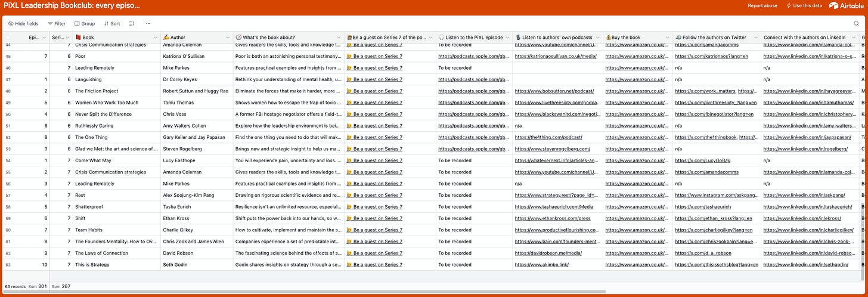868x297 pixels.
Task: Open the x.com/tashaeurich Twitter link
Action: coord(700,207)
